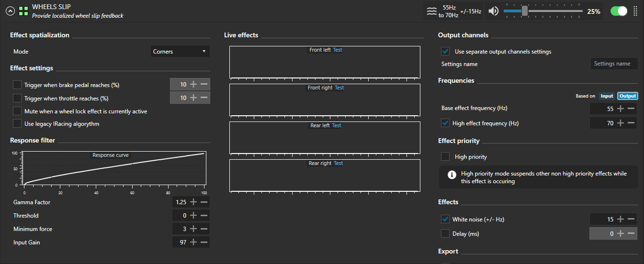Click the Settings name input field
Image resolution: width=644 pixels, height=264 pixels.
[614, 64]
